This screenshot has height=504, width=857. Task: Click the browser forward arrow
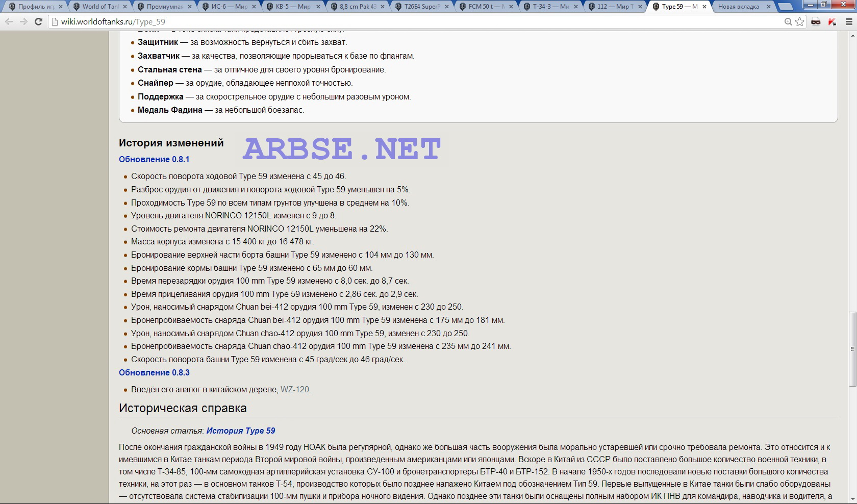click(23, 22)
